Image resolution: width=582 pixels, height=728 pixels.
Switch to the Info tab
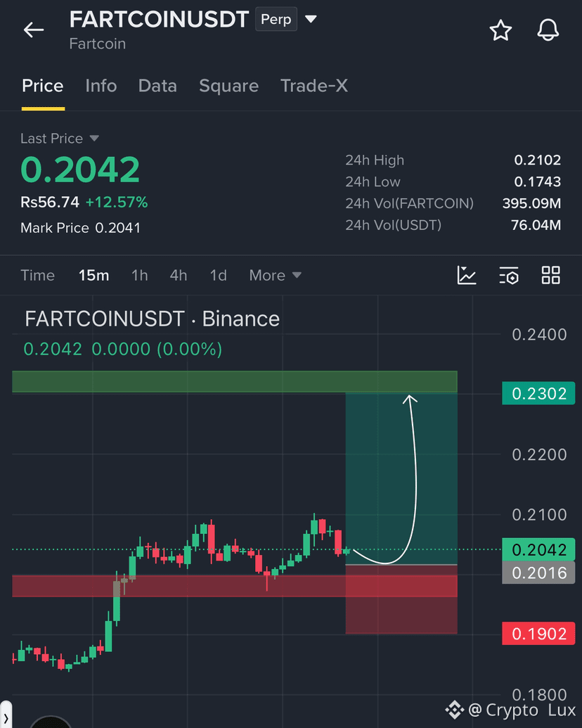point(101,86)
